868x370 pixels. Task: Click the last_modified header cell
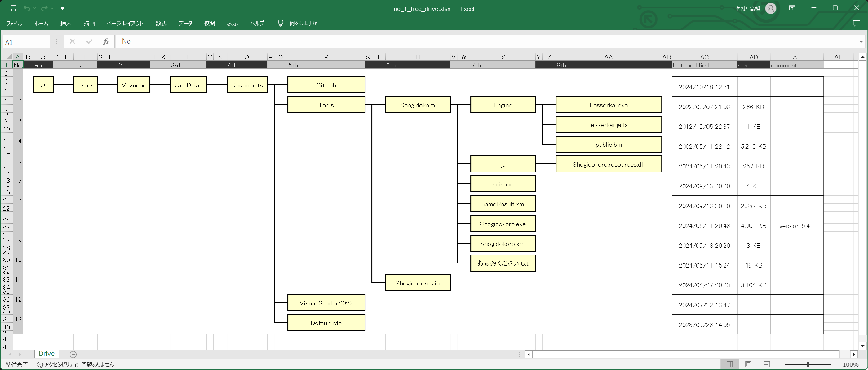(x=704, y=65)
